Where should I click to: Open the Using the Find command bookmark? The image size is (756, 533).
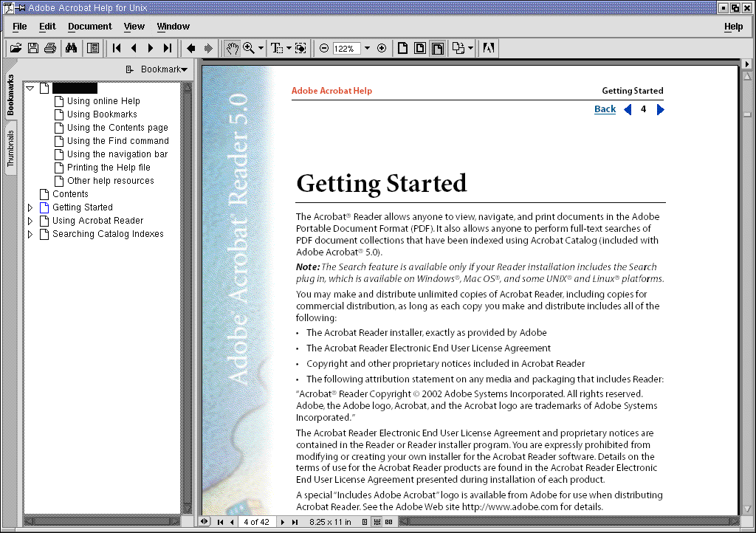coord(117,141)
